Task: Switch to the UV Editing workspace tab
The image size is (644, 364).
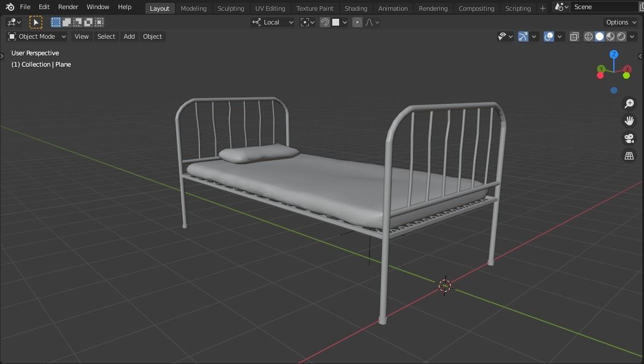Action: click(270, 8)
